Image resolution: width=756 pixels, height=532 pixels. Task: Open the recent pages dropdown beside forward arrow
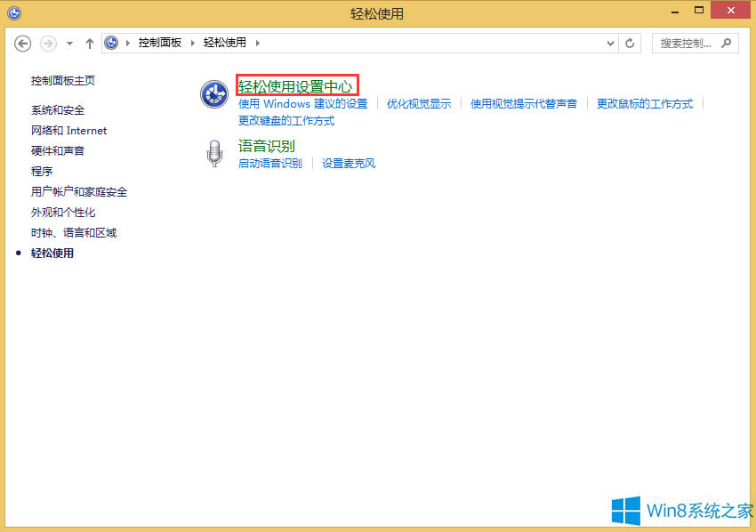[68, 43]
